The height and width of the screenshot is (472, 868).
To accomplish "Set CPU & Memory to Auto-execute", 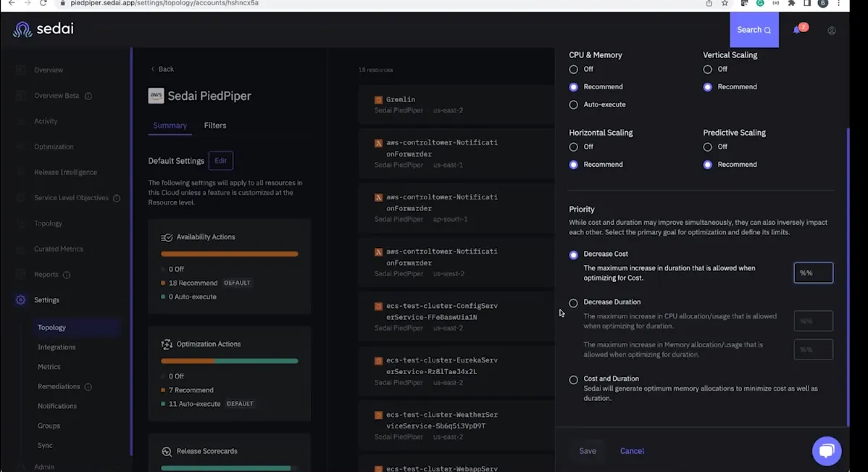I will [574, 104].
